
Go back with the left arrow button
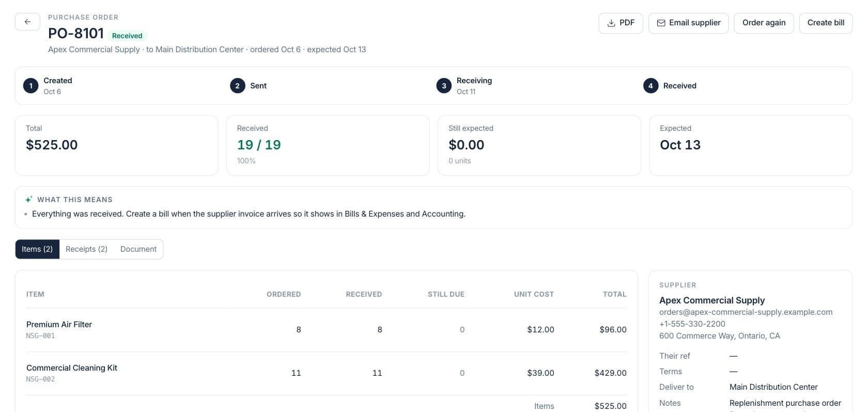(x=27, y=22)
